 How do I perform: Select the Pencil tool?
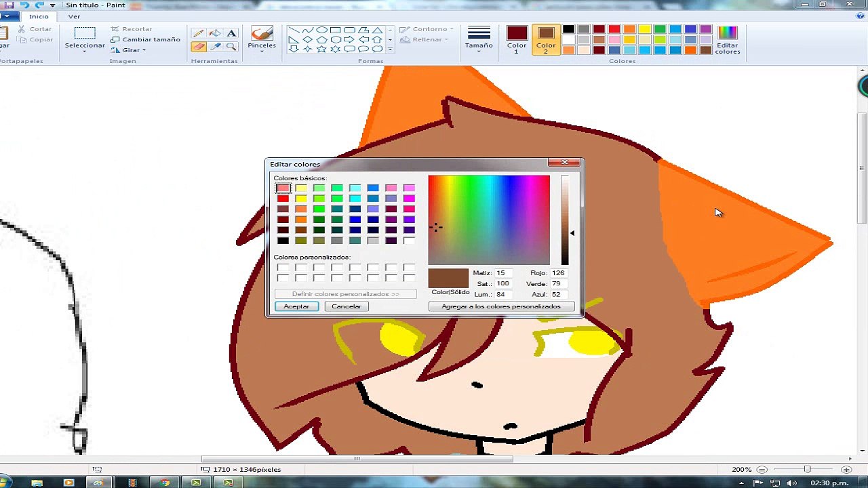click(x=199, y=33)
